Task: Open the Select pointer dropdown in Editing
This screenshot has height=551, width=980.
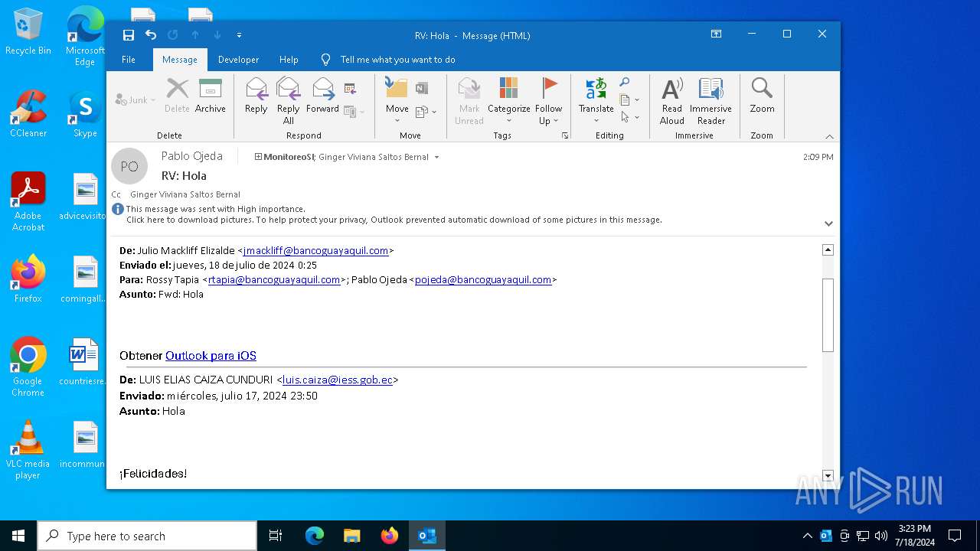Action: click(x=629, y=117)
